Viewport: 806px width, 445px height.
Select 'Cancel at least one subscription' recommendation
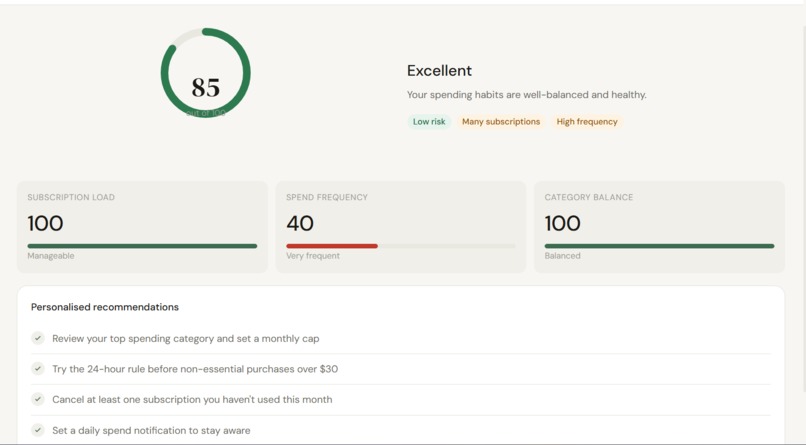pyautogui.click(x=401, y=399)
